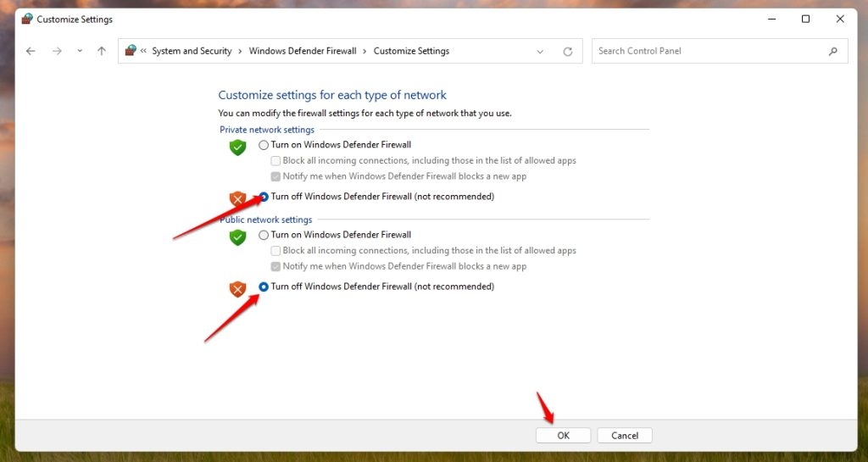Minimize the Customize Settings window
Viewport: 868px width, 462px height.
pyautogui.click(x=771, y=19)
